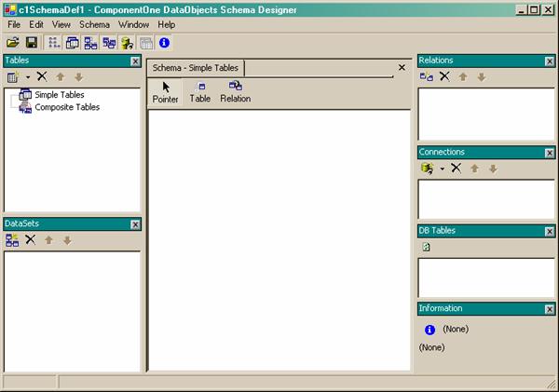Close the DB Tables panel
Screen dimensions: 559x392
pyautogui.click(x=550, y=232)
